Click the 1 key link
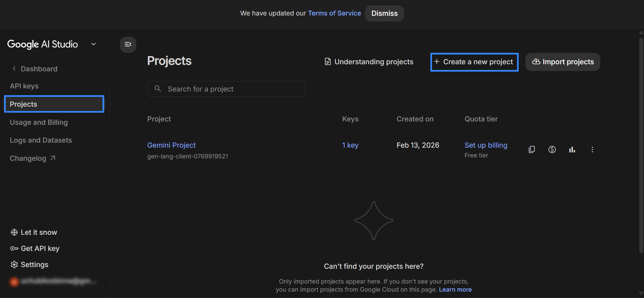The image size is (644, 298). [x=350, y=145]
